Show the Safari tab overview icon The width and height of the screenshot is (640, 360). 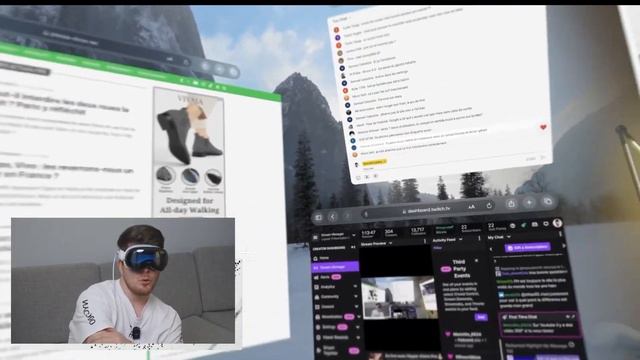click(548, 201)
